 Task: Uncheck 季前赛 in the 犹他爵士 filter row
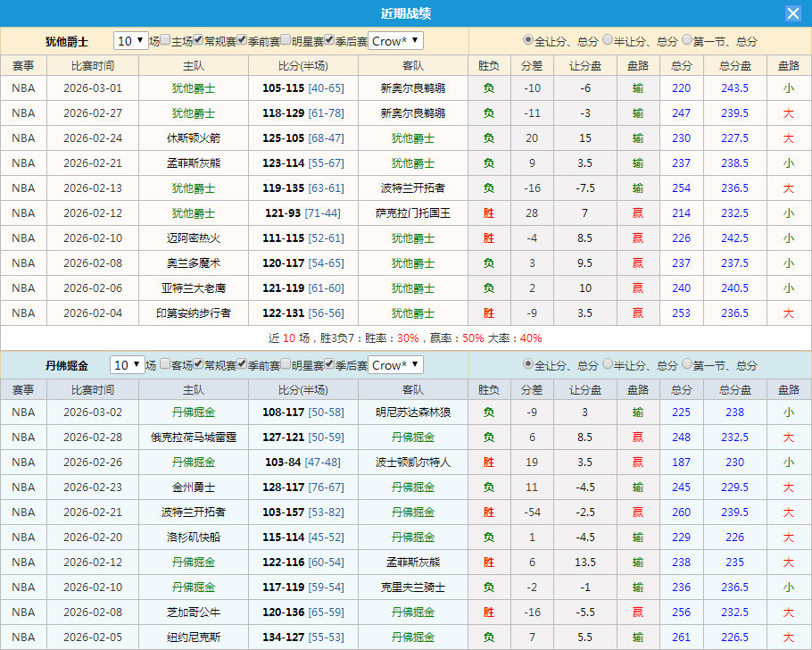[x=242, y=41]
